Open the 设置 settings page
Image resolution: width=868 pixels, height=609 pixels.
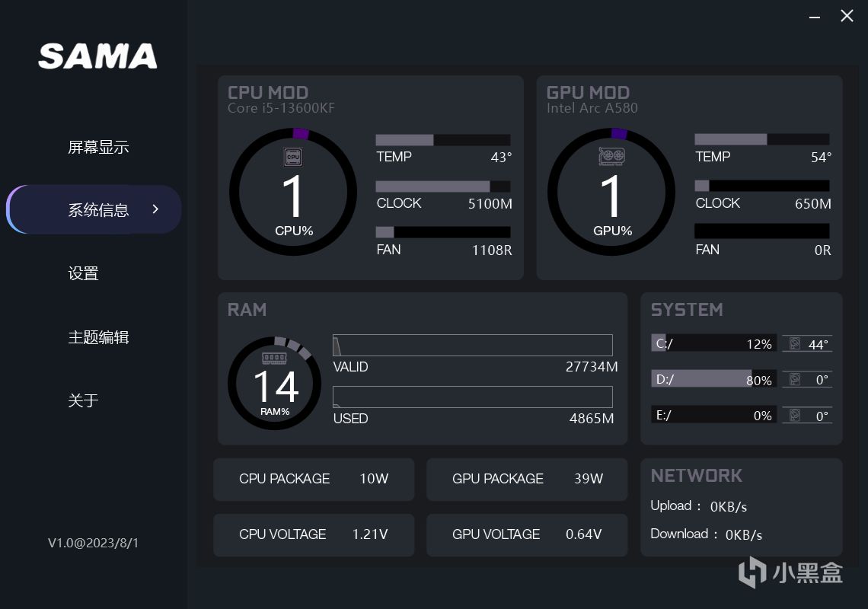click(83, 273)
